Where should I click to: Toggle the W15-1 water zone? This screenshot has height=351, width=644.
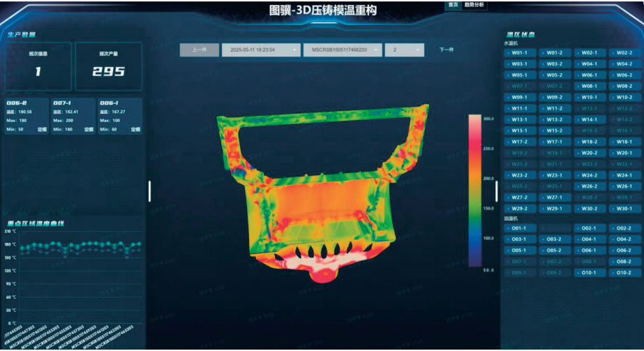tap(520, 130)
